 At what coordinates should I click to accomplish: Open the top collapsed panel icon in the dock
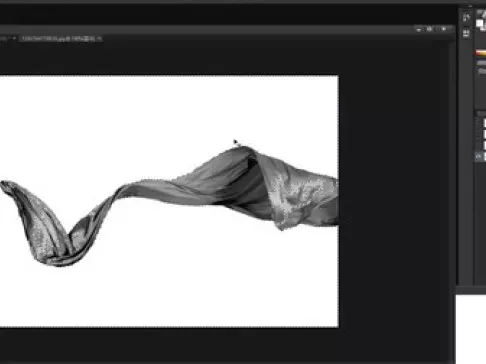466,17
